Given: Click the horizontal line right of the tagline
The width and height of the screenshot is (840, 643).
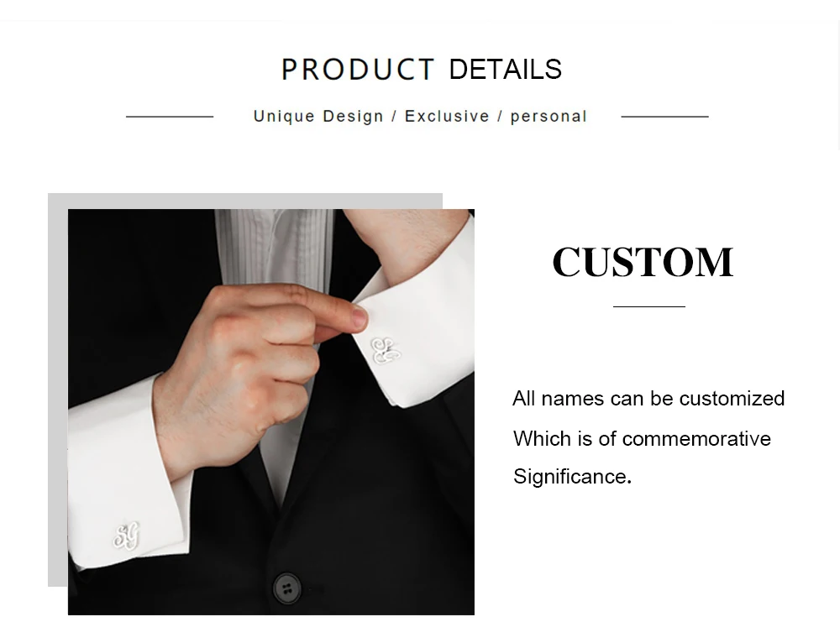Looking at the screenshot, I should coord(664,116).
